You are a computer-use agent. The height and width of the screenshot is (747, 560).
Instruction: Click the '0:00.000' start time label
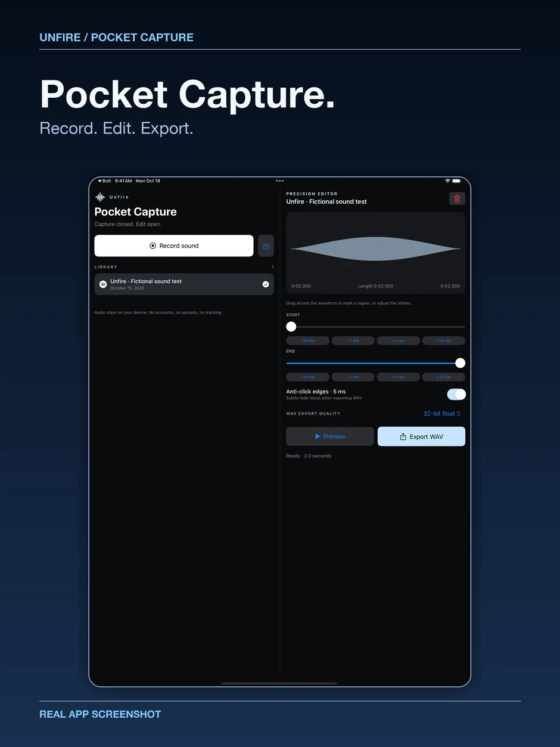(x=301, y=286)
